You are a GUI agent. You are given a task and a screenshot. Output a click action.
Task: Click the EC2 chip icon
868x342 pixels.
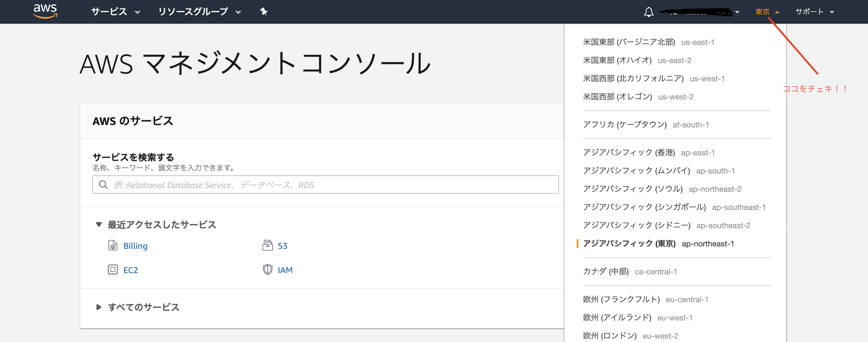click(113, 269)
